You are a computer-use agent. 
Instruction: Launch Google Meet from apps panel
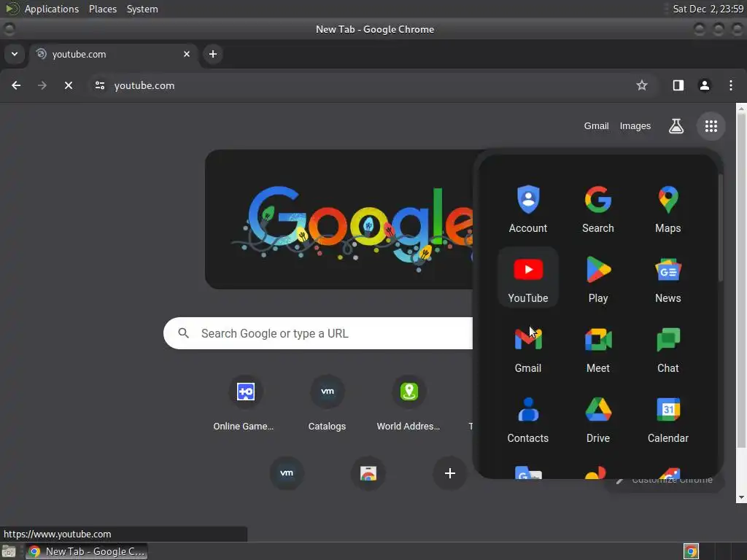coord(598,349)
